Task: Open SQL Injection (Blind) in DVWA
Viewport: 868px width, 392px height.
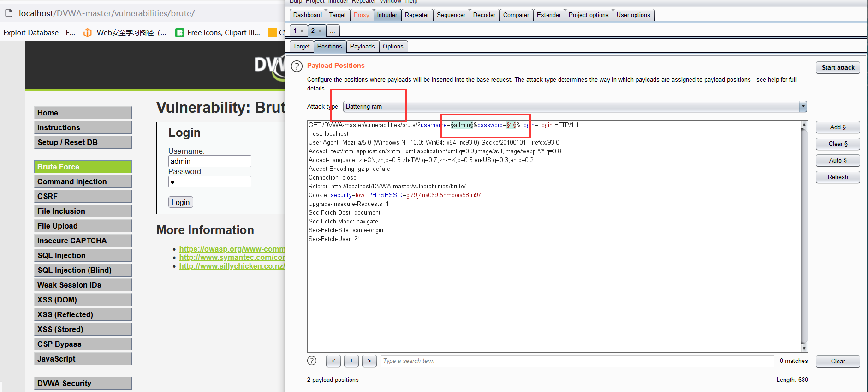Action: (x=83, y=270)
